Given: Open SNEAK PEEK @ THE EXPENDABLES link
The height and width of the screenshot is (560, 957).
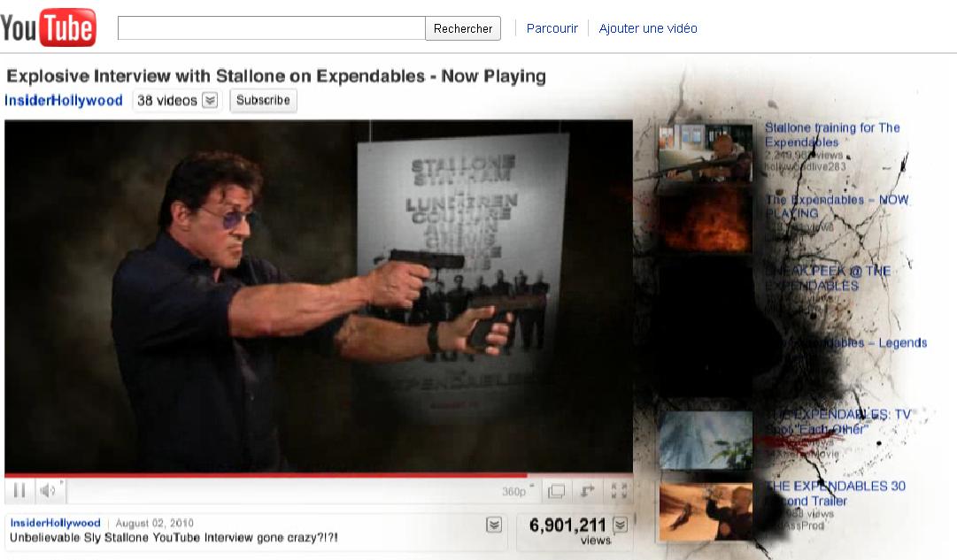Looking at the screenshot, I should (x=827, y=278).
